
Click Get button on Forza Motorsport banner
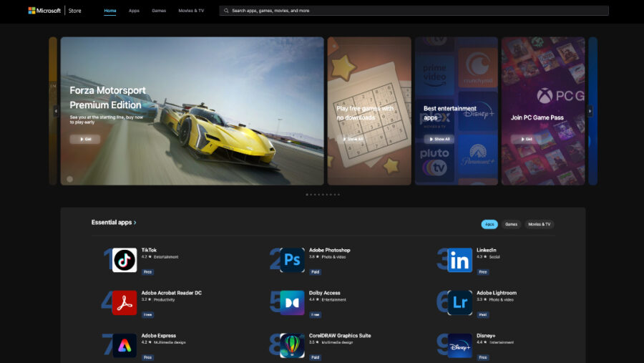[x=85, y=140]
